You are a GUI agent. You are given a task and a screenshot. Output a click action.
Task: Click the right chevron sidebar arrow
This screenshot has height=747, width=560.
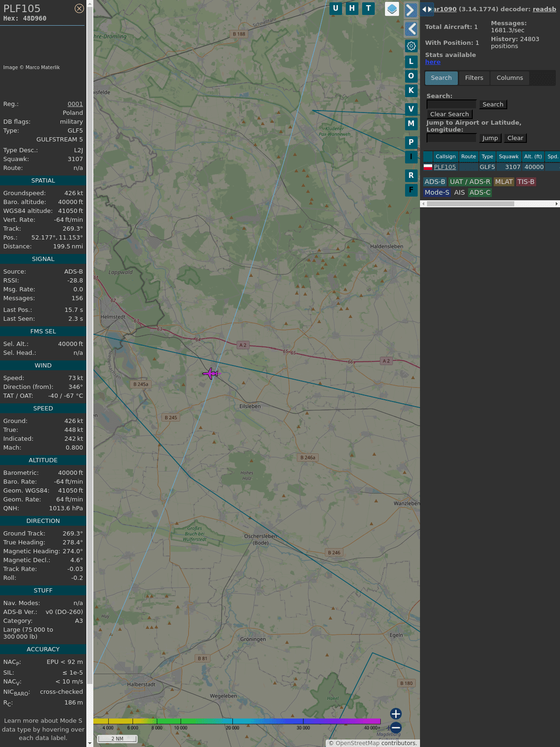pyautogui.click(x=411, y=10)
